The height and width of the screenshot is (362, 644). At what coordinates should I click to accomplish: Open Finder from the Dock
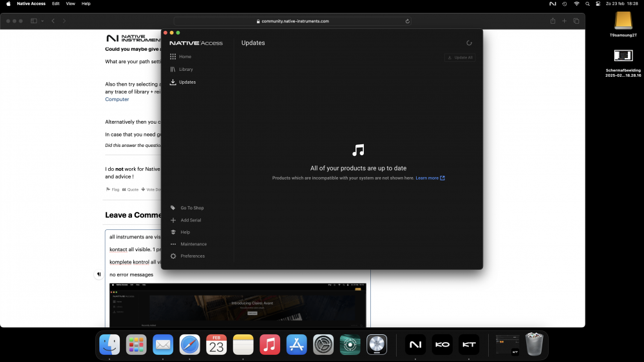click(x=109, y=345)
